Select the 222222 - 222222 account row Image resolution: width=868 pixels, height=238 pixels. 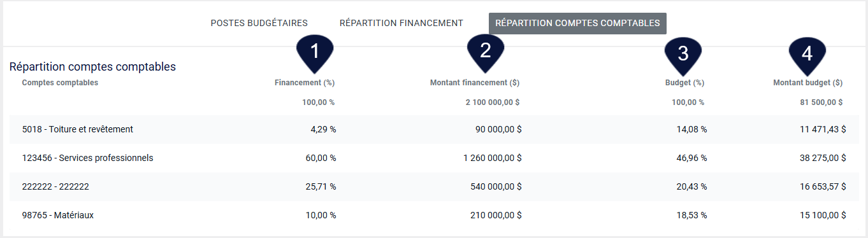point(434,186)
